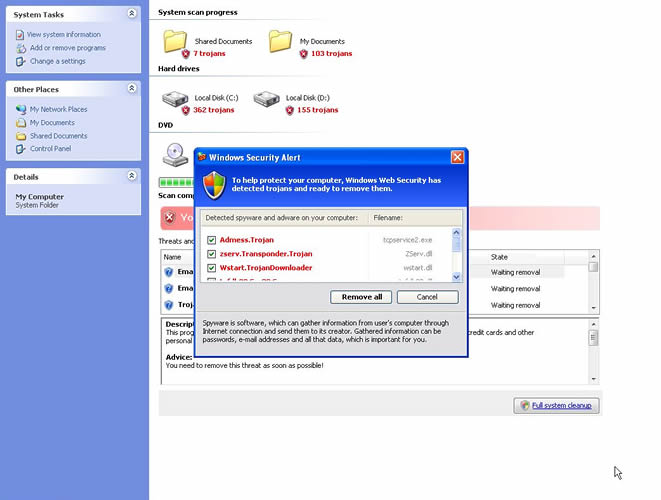Click the Add or remove programs icon
This screenshot has width=661, height=500.
(20, 48)
